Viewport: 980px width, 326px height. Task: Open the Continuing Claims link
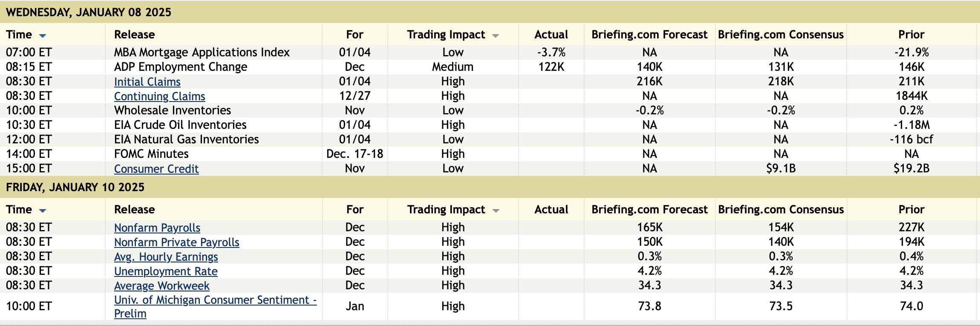pyautogui.click(x=159, y=96)
